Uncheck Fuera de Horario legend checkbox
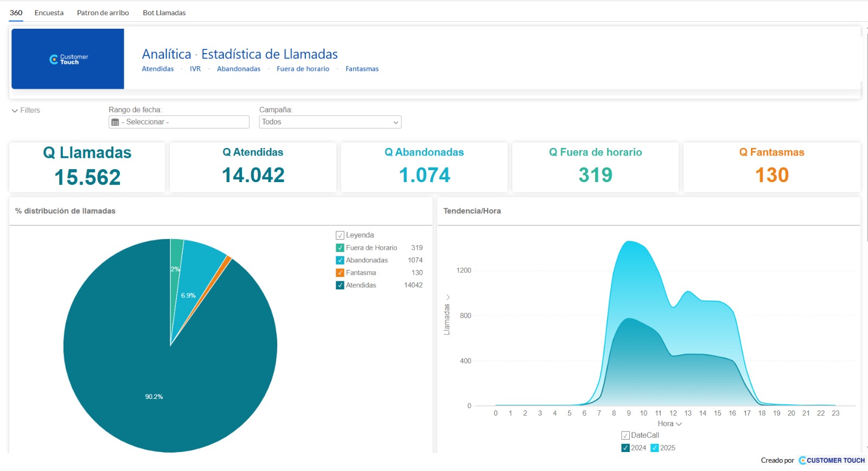The width and height of the screenshot is (868, 471). click(x=340, y=248)
